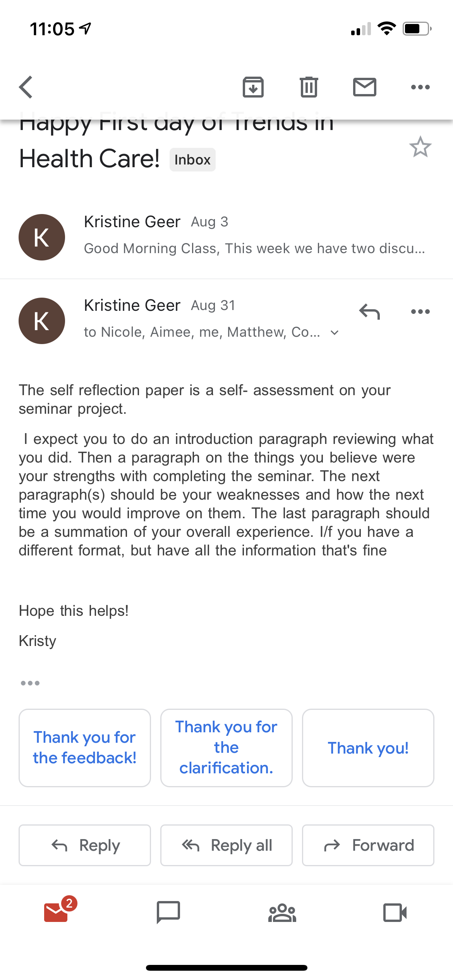Switch to the Spaces people tab

282,913
